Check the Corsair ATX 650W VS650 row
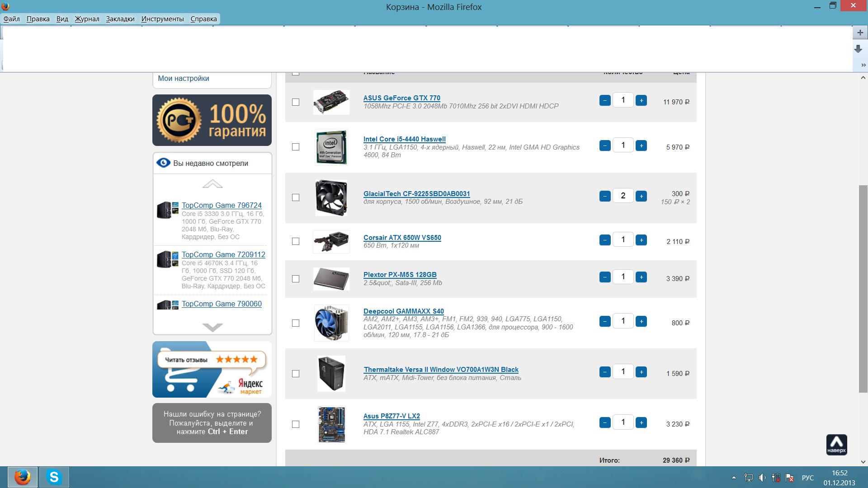The image size is (868, 488). point(296,241)
